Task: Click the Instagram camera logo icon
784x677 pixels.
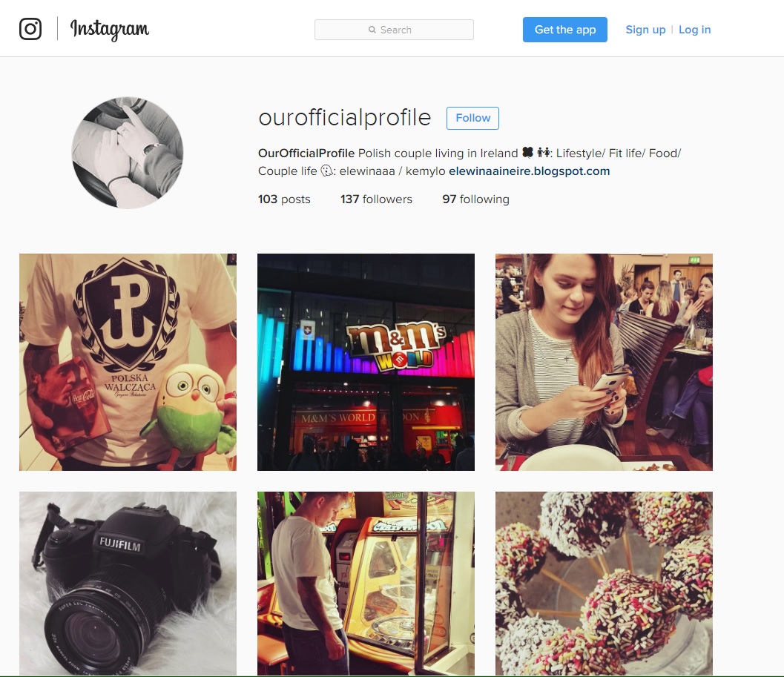Action: click(30, 29)
